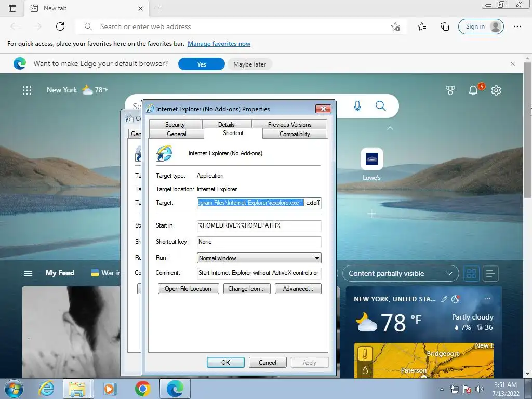
Task: Switch feed to list layout view
Action: 490,273
